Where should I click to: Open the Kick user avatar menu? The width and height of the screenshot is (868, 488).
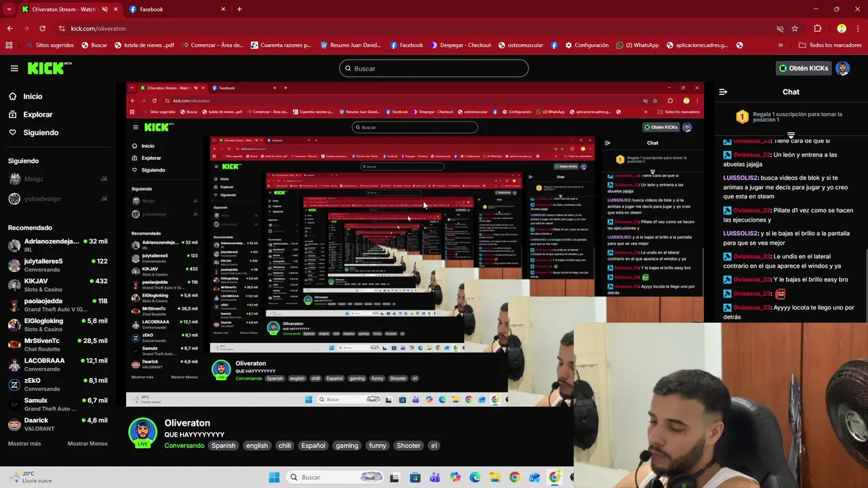click(842, 68)
